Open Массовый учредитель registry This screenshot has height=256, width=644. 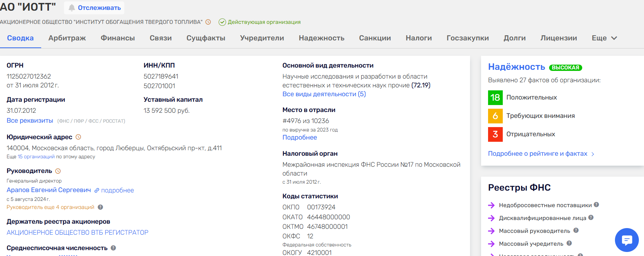[x=531, y=244]
